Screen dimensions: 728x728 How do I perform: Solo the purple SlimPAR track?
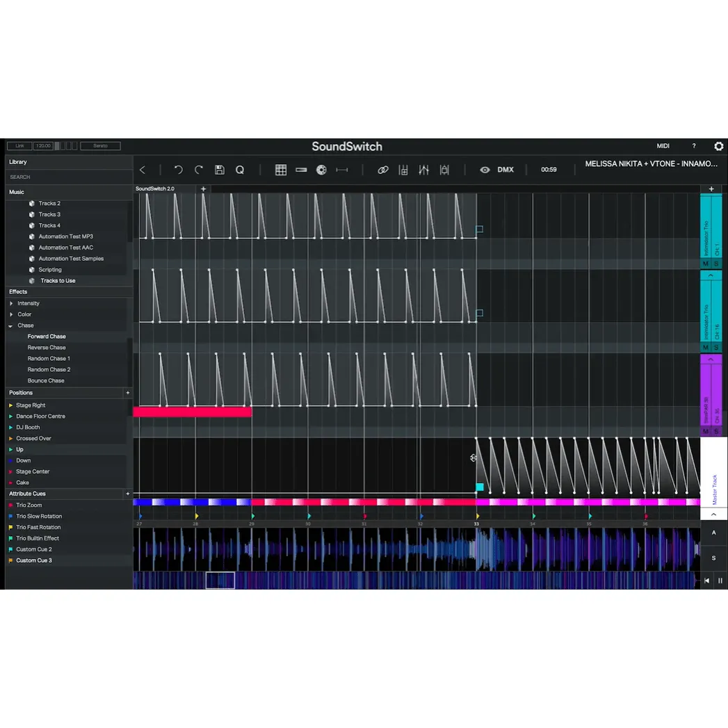716,431
